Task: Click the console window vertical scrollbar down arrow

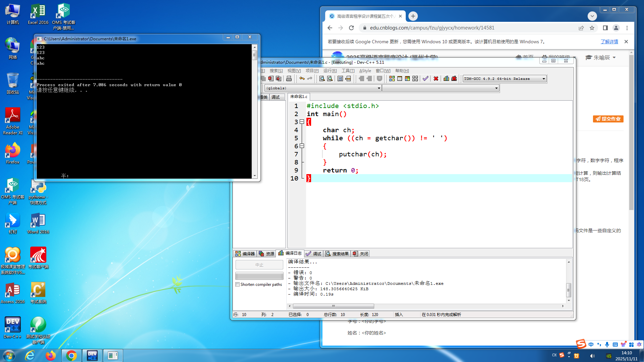Action: (x=255, y=176)
